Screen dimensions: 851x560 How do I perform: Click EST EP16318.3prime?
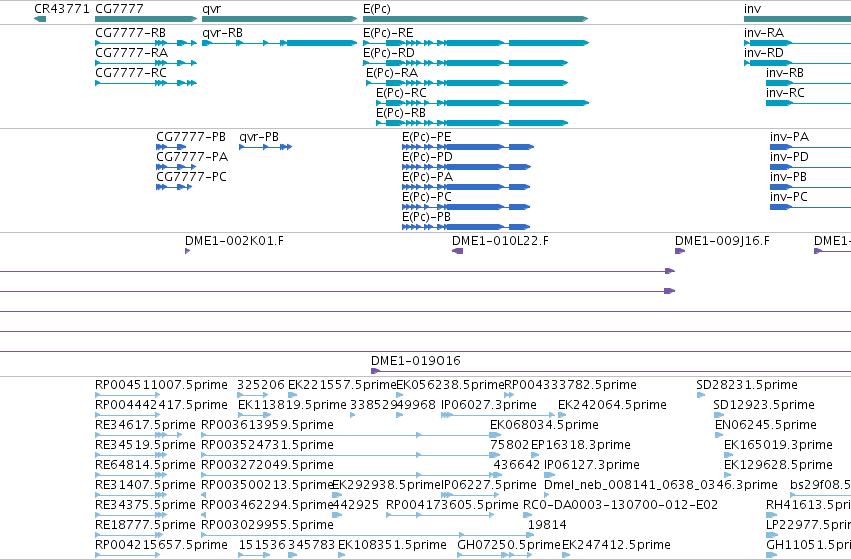581,446
